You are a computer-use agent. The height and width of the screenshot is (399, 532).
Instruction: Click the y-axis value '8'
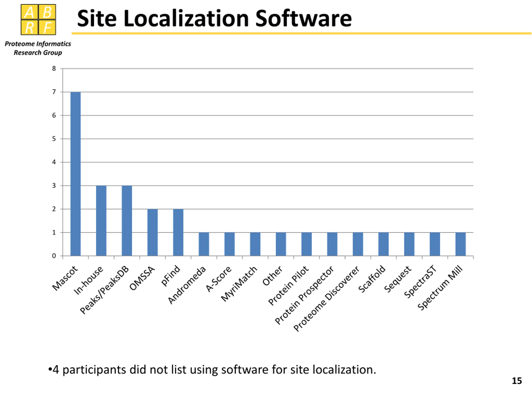pyautogui.click(x=54, y=69)
